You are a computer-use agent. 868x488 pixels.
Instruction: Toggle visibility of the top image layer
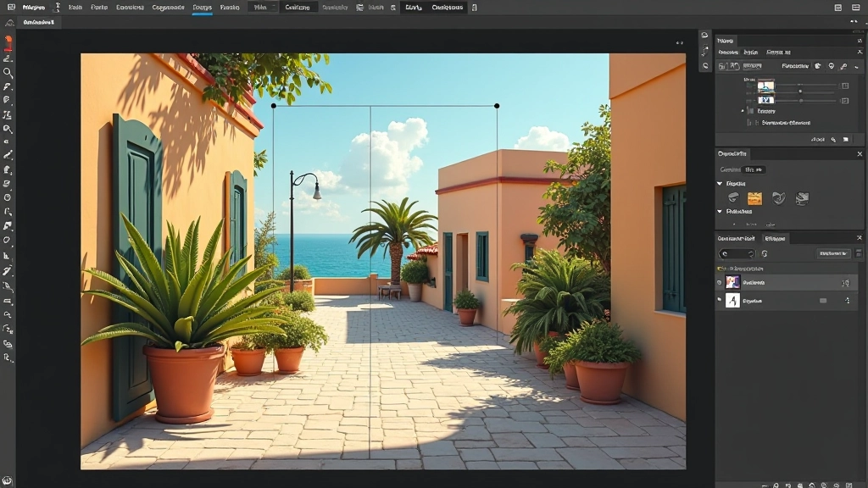pos(721,282)
